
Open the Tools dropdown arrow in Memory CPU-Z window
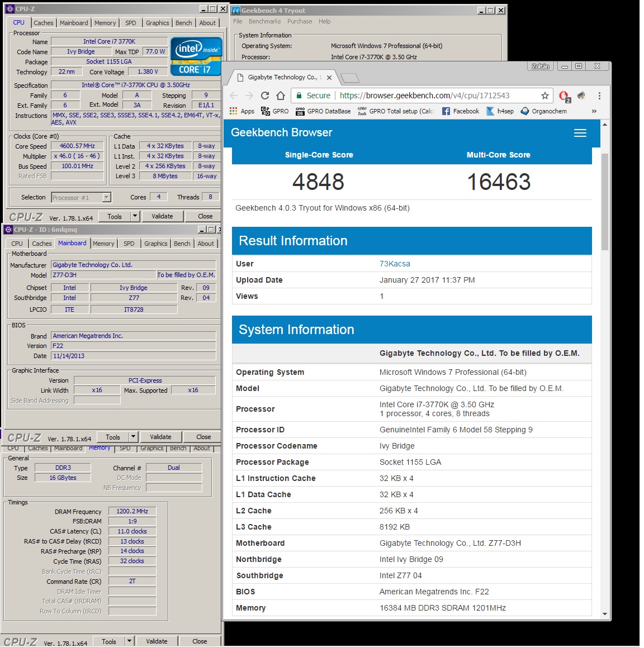129,641
